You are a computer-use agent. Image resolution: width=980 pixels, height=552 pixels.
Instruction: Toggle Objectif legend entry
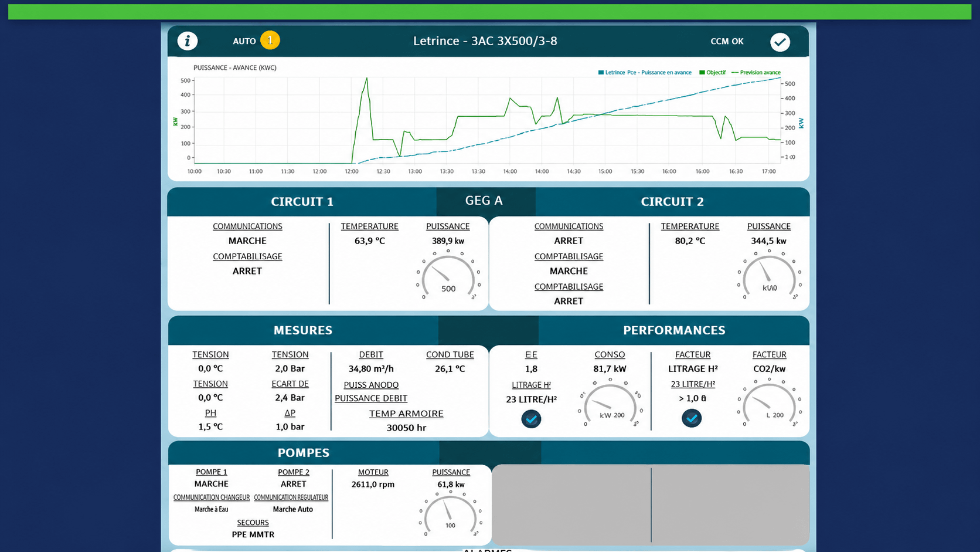coord(712,73)
